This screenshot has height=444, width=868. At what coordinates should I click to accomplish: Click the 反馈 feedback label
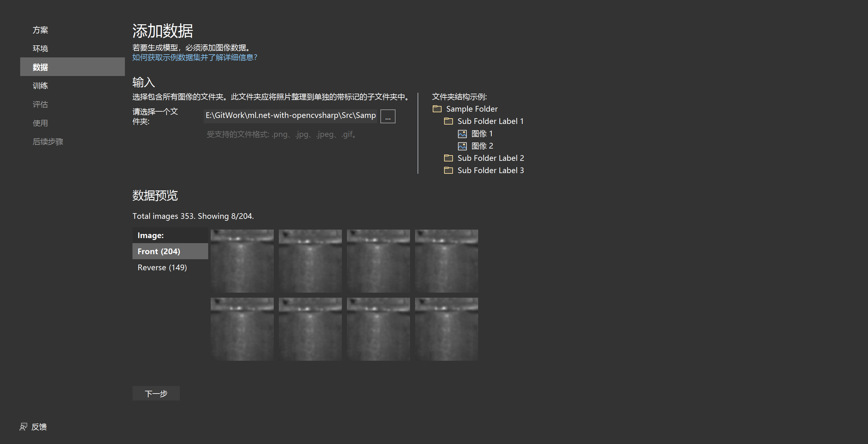[39, 427]
